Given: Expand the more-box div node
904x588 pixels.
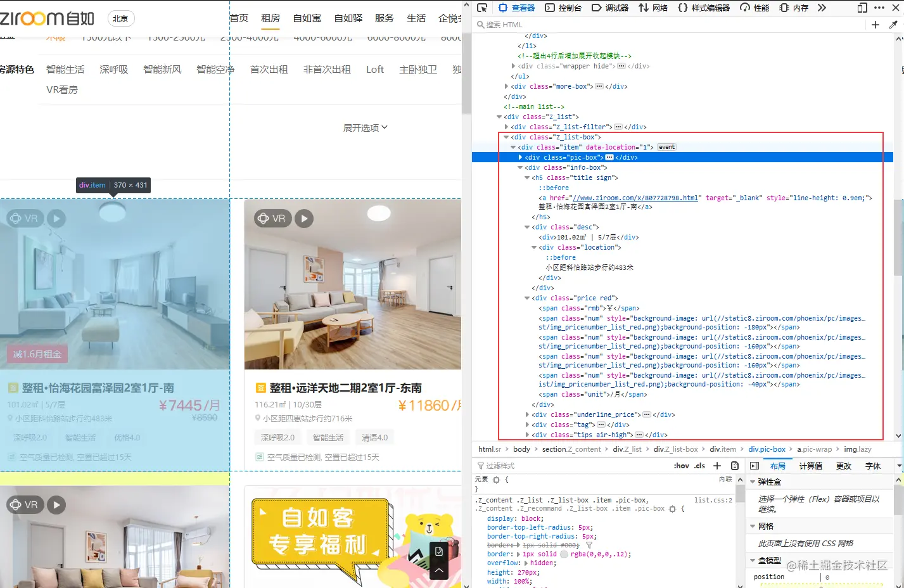Looking at the screenshot, I should pyautogui.click(x=506, y=86).
